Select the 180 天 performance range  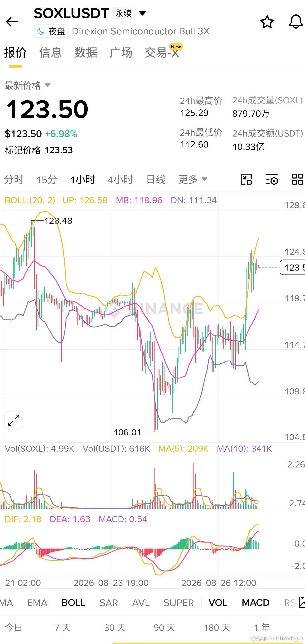pyautogui.click(x=217, y=627)
